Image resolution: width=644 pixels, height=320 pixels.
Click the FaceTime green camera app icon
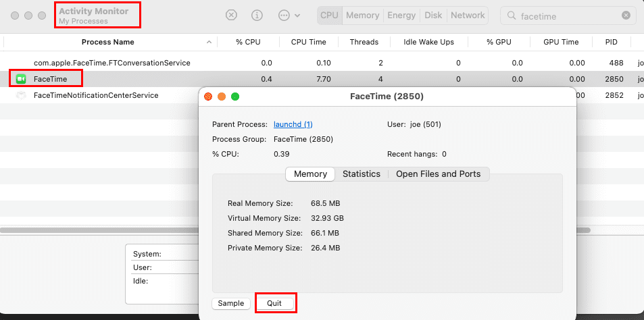click(x=21, y=79)
